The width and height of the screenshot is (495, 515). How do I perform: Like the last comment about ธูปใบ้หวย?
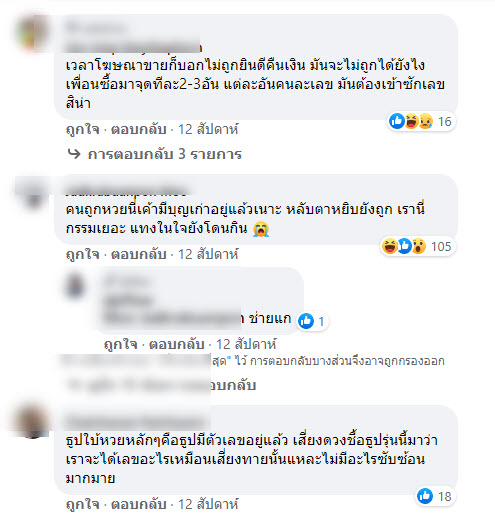click(83, 504)
